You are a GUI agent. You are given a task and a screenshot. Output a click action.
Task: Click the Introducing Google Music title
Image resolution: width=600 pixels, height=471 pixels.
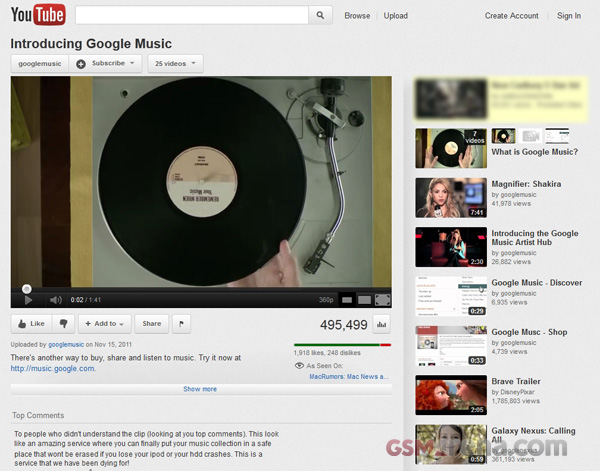(91, 44)
